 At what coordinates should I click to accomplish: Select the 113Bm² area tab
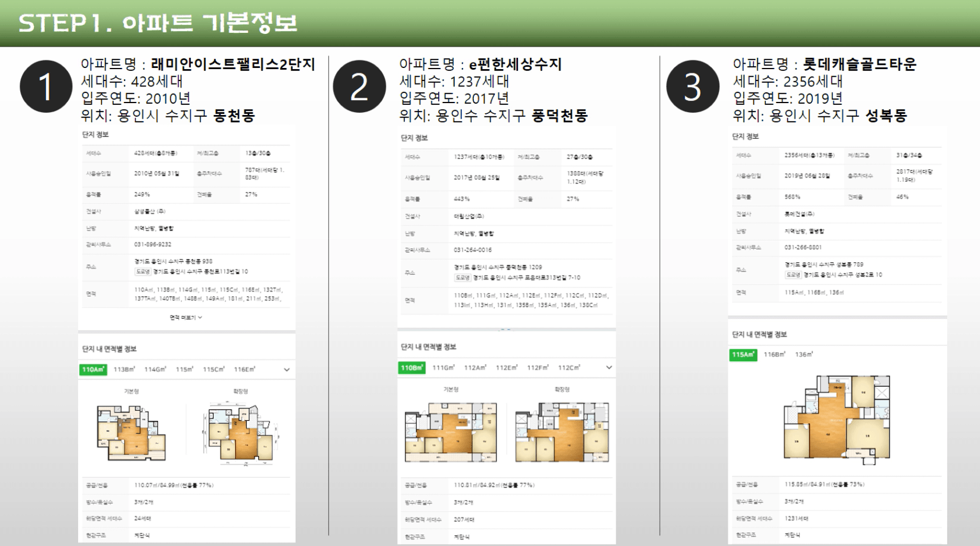(x=124, y=370)
